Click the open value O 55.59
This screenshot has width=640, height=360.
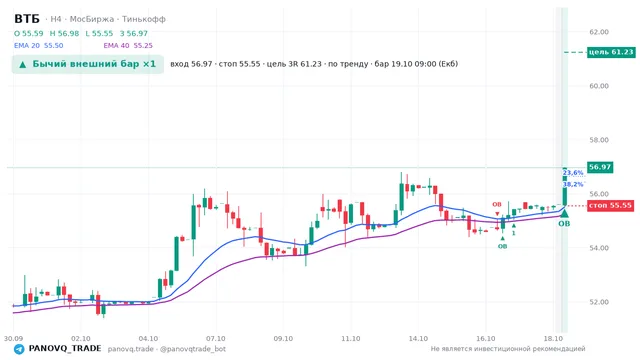click(x=29, y=33)
